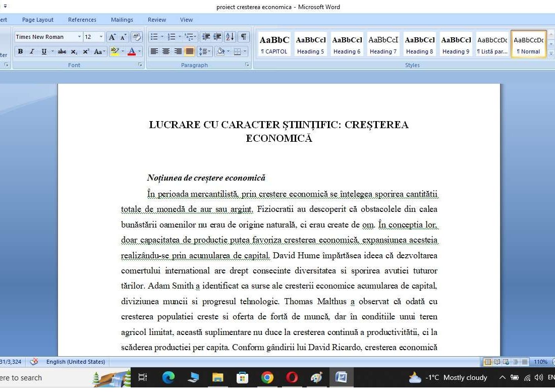The width and height of the screenshot is (555, 392).
Task: Switch to Full Screen Reading view
Action: point(497,362)
